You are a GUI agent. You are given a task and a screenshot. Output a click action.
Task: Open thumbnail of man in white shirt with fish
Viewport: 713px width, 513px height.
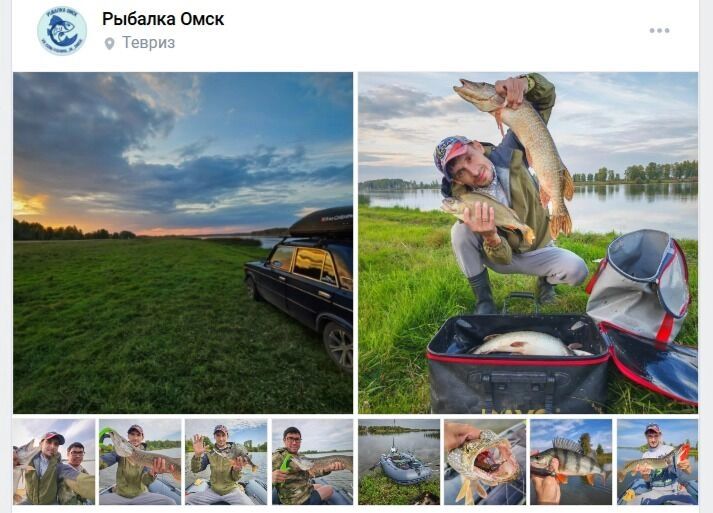pos(658,462)
